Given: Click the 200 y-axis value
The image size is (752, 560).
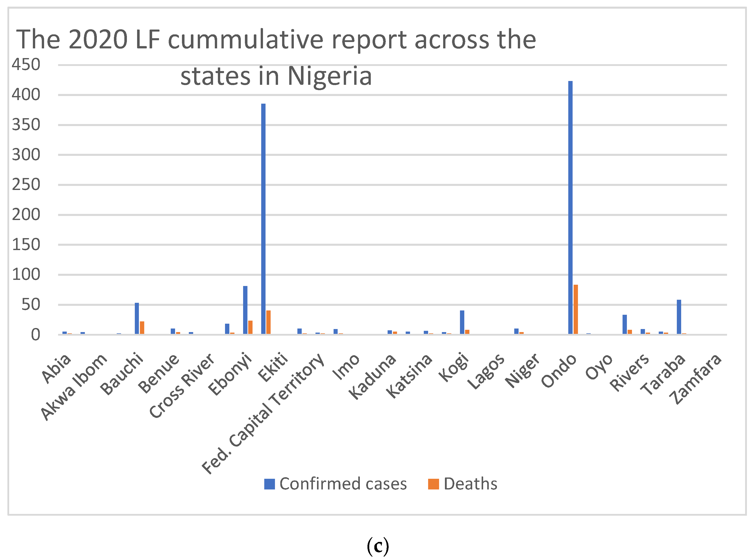Looking at the screenshot, I should point(26,215).
